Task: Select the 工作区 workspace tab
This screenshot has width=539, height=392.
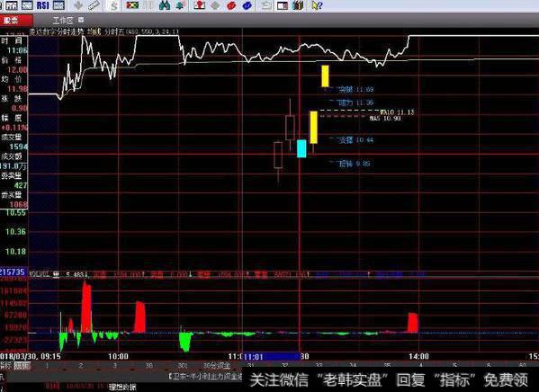Action: (63, 21)
